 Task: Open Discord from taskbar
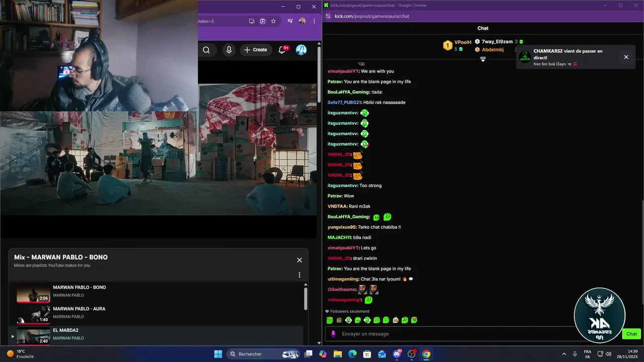396,354
